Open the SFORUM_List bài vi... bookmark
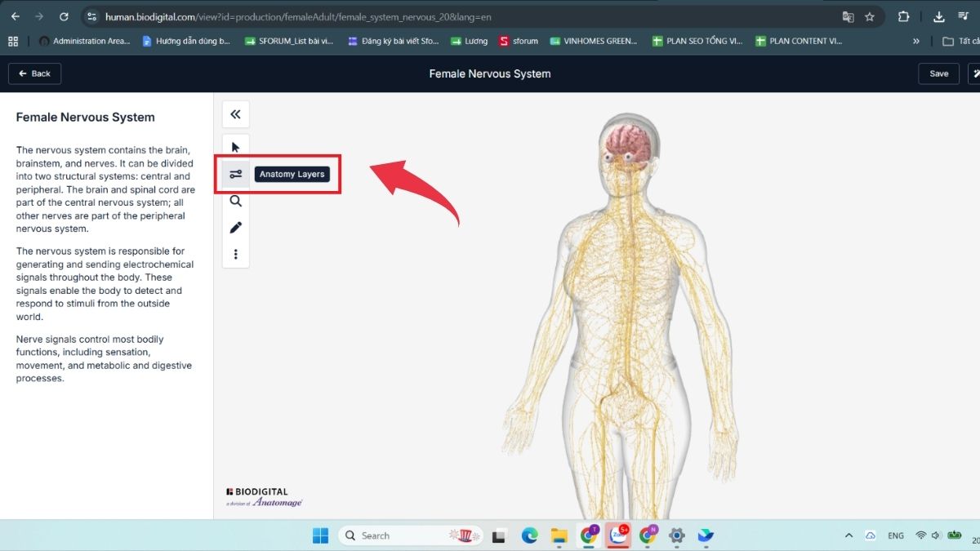Image resolution: width=980 pixels, height=551 pixels. click(x=289, y=41)
